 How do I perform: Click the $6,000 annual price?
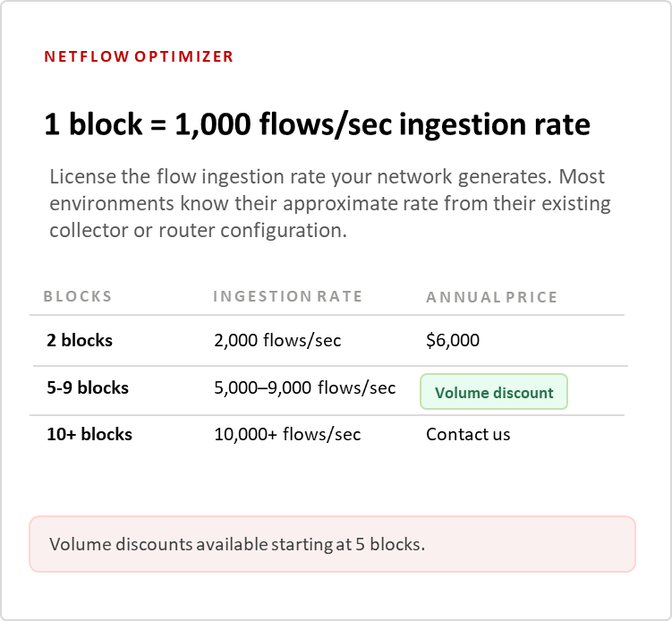coord(453,340)
